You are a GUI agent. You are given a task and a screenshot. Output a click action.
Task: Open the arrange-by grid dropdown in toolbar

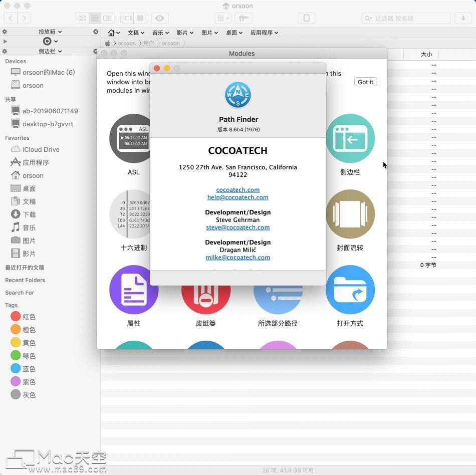pyautogui.click(x=223, y=18)
